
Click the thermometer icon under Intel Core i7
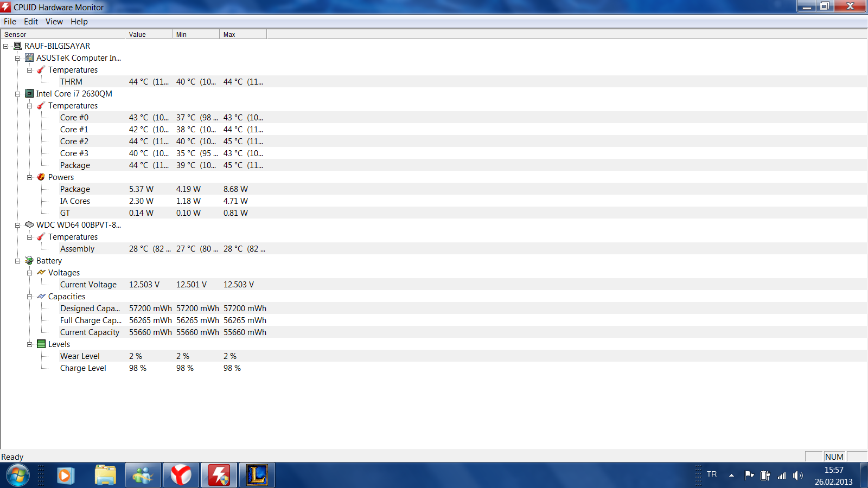41,106
